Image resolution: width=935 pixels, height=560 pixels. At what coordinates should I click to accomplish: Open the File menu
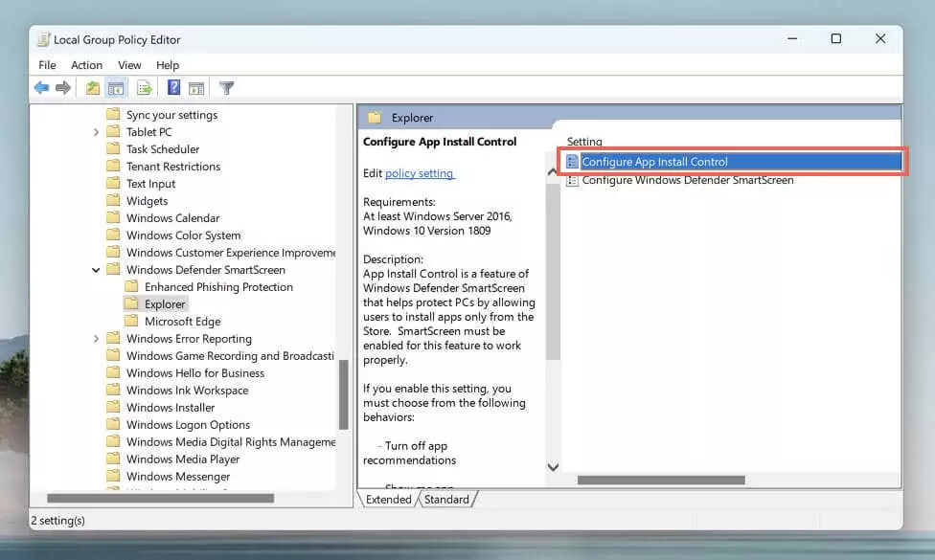[x=47, y=65]
